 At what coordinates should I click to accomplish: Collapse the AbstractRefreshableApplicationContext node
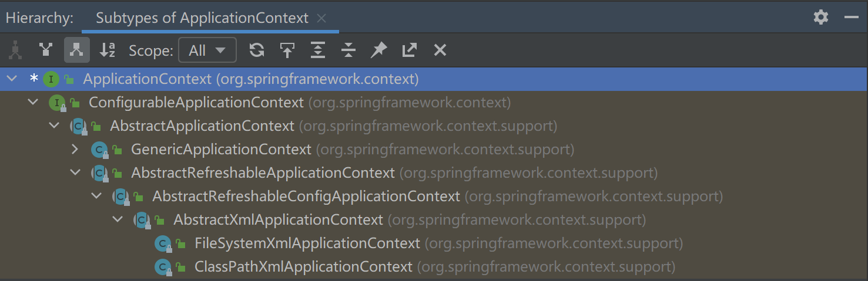point(75,173)
